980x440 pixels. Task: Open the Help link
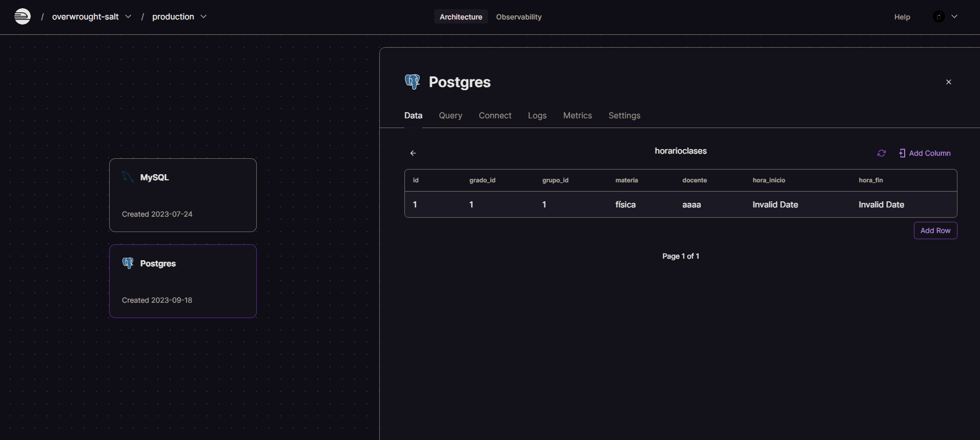[x=902, y=17]
